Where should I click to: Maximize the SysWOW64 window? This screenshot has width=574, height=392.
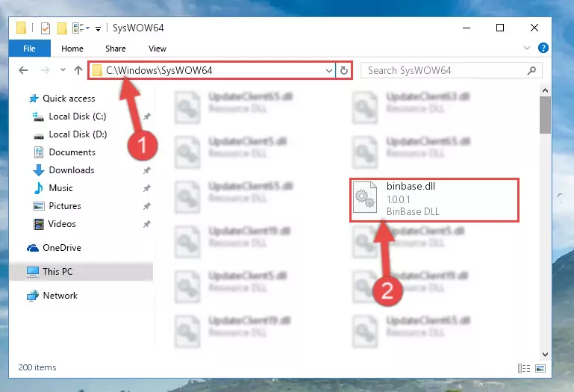click(x=499, y=28)
